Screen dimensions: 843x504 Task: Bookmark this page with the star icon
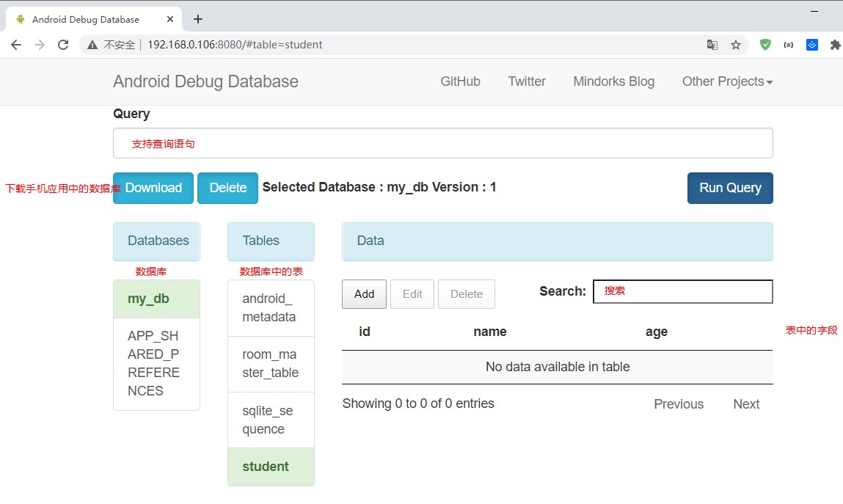tap(736, 45)
